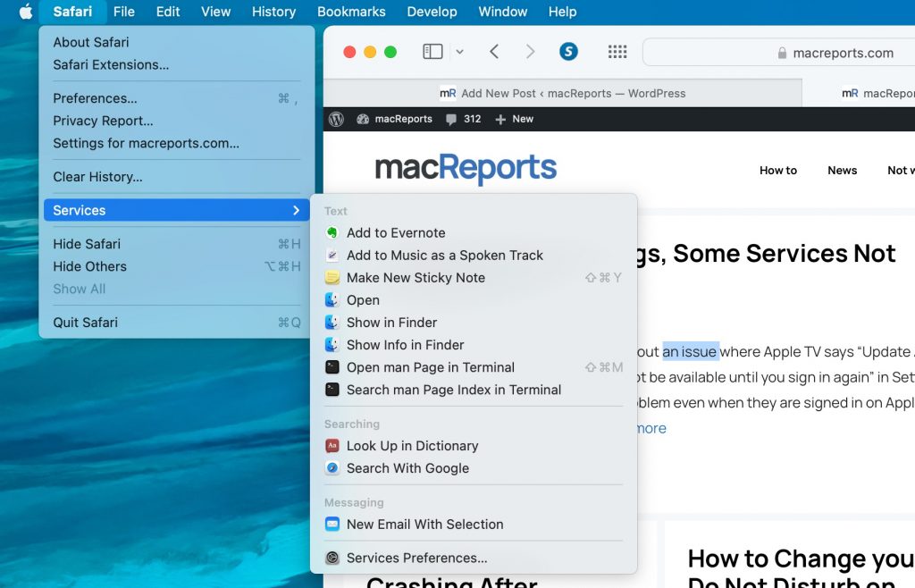
Task: Choose Quit Safari
Action: pos(176,322)
